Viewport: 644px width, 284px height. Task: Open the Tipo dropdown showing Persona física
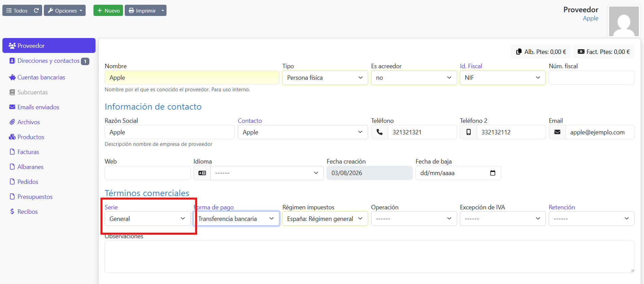(x=325, y=78)
